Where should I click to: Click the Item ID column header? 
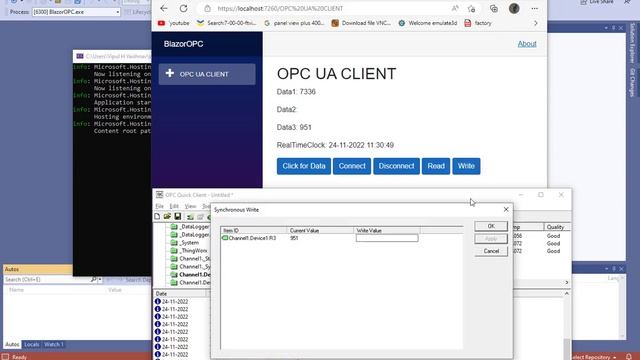click(x=254, y=231)
